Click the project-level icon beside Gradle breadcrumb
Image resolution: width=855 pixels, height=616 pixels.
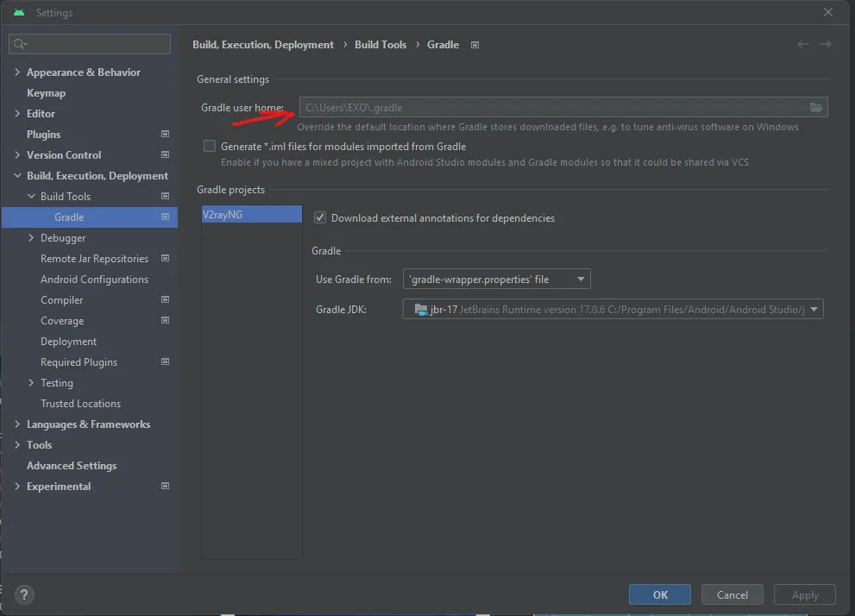coord(475,45)
